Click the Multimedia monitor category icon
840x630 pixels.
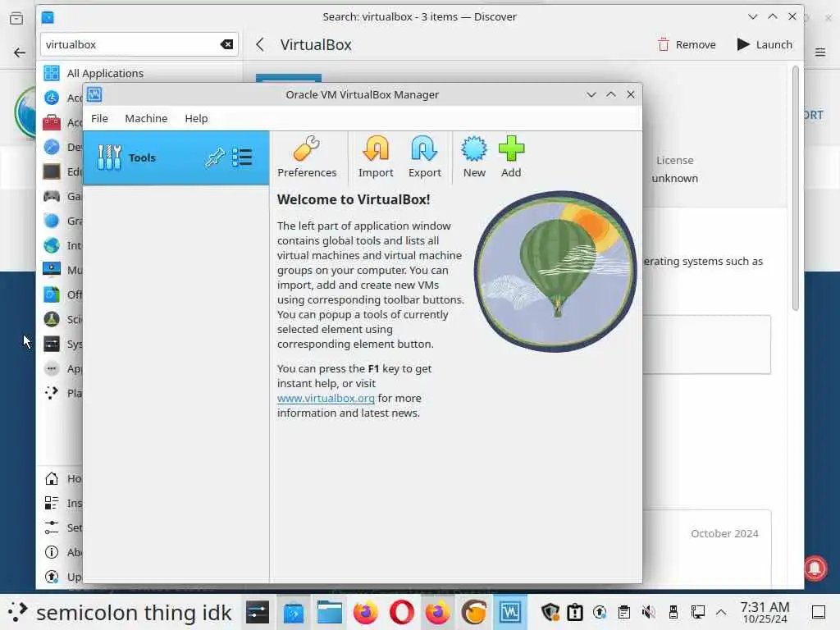pos(52,269)
